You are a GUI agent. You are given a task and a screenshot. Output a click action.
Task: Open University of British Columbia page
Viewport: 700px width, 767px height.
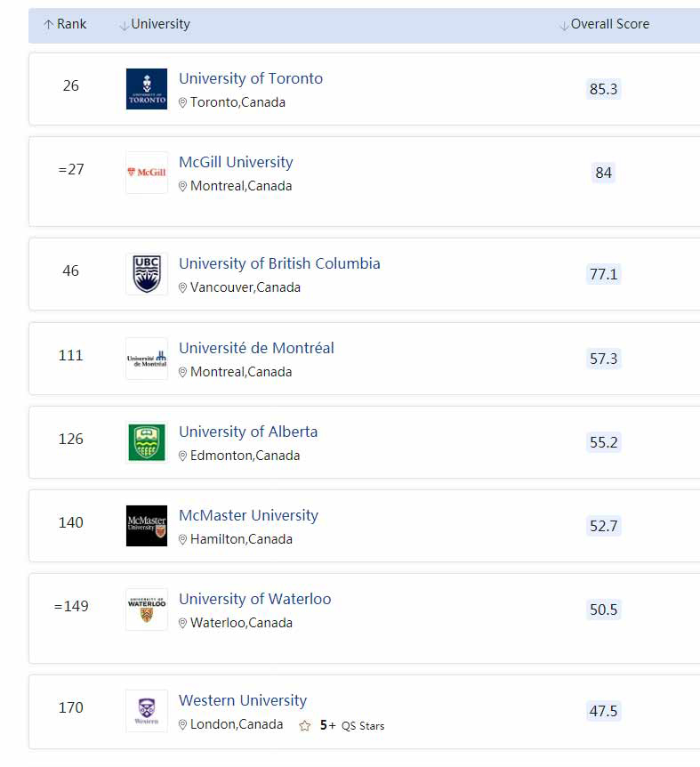pos(279,263)
